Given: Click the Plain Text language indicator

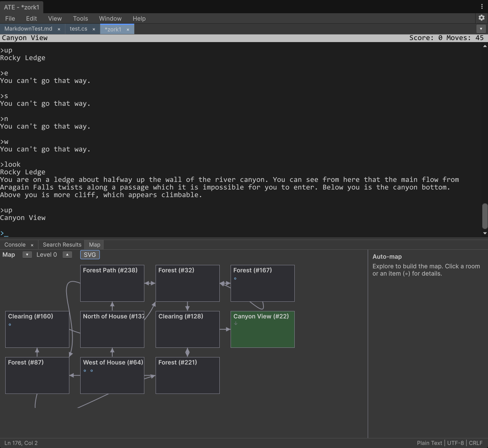Looking at the screenshot, I should click(429, 443).
